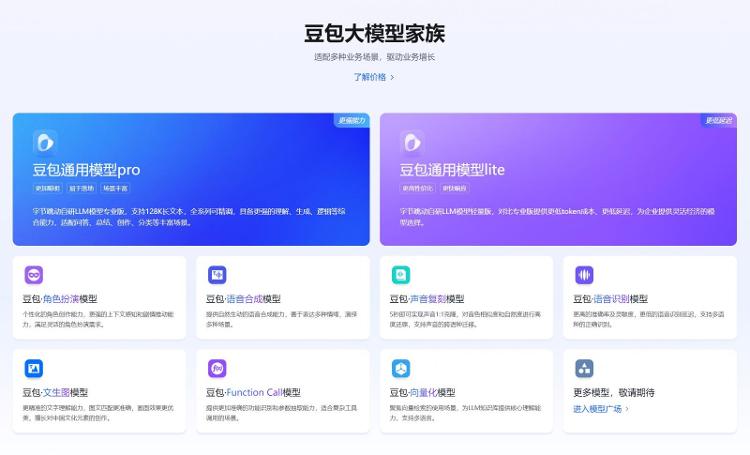The image size is (750, 455).
Task: Open the 了解价格 link
Action: [x=370, y=77]
